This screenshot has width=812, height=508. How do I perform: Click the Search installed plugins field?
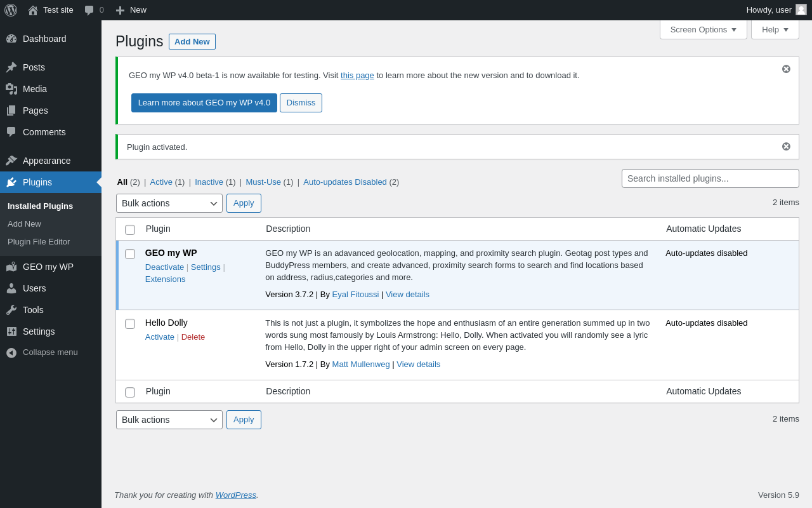(710, 178)
